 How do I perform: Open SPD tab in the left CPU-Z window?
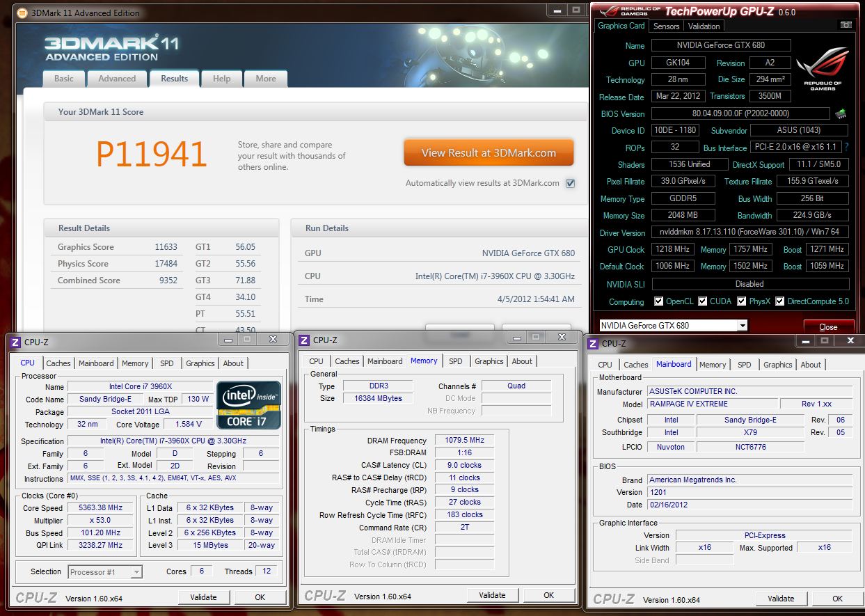(167, 363)
